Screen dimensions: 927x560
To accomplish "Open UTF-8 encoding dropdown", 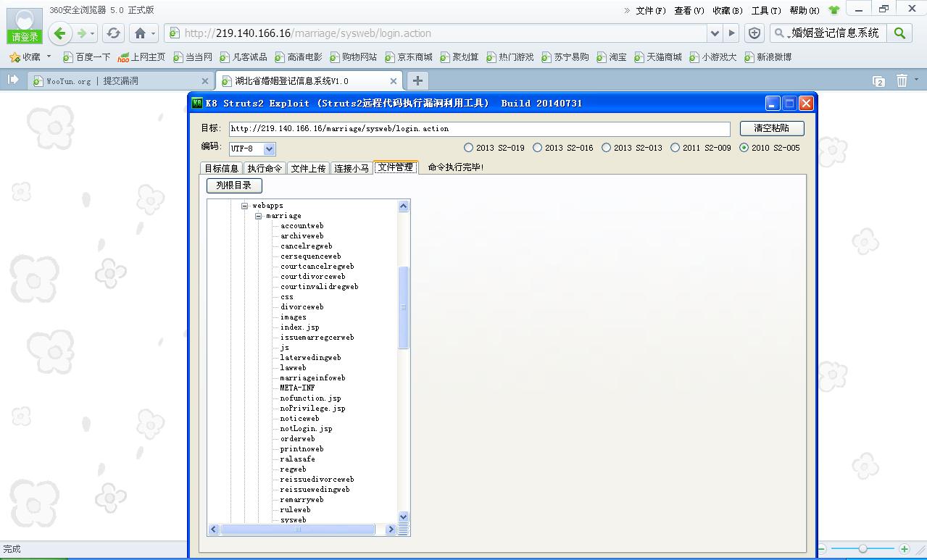I will tap(269, 149).
